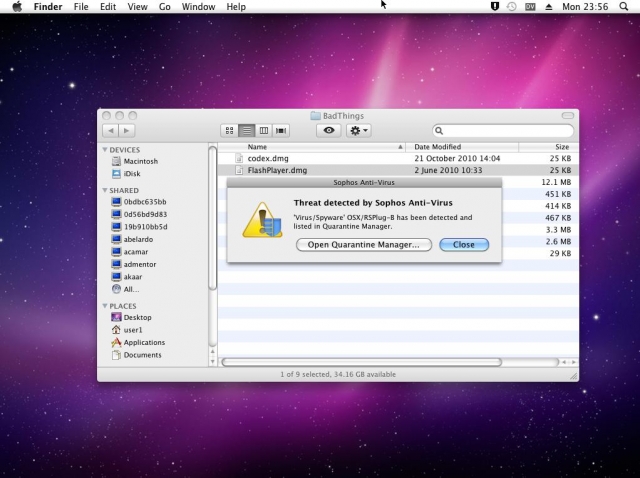Select codex.dmg file in list

point(267,159)
